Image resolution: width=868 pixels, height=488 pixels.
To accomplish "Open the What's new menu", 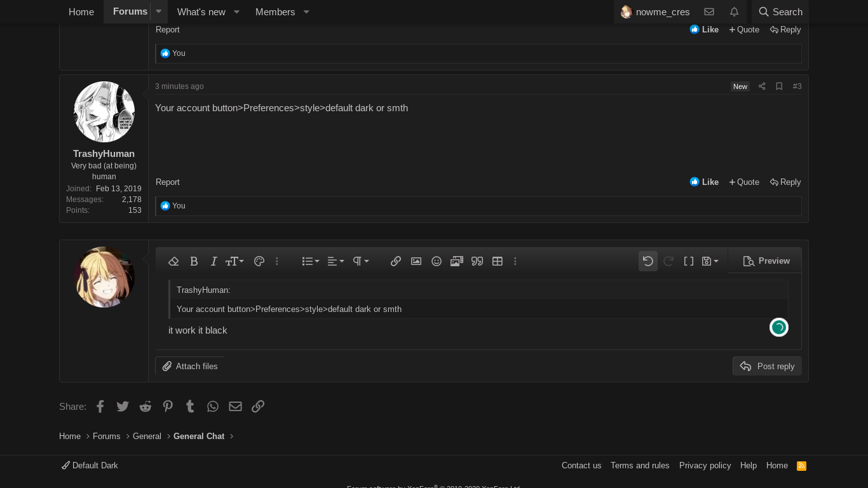I will (x=201, y=12).
